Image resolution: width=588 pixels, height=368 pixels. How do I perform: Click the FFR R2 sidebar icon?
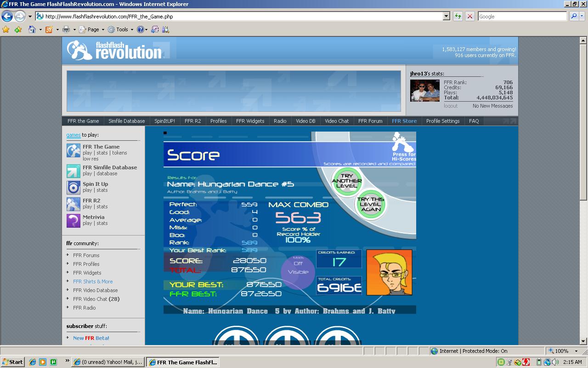click(x=73, y=204)
